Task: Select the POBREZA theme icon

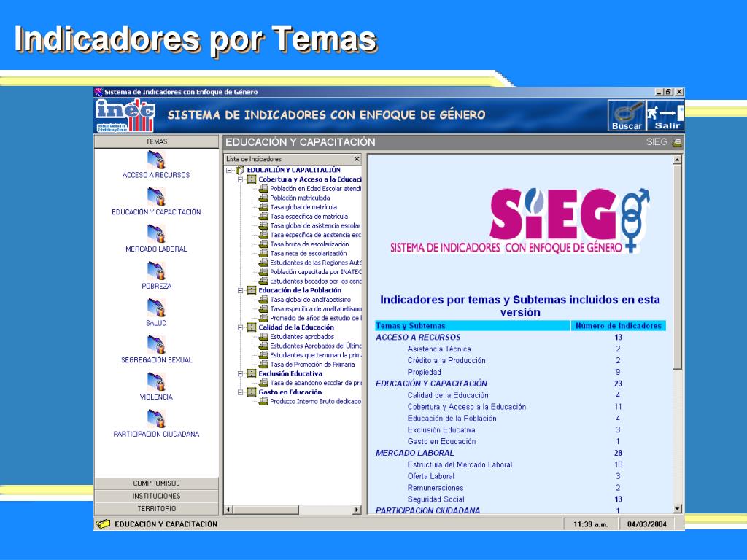Action: 156,271
